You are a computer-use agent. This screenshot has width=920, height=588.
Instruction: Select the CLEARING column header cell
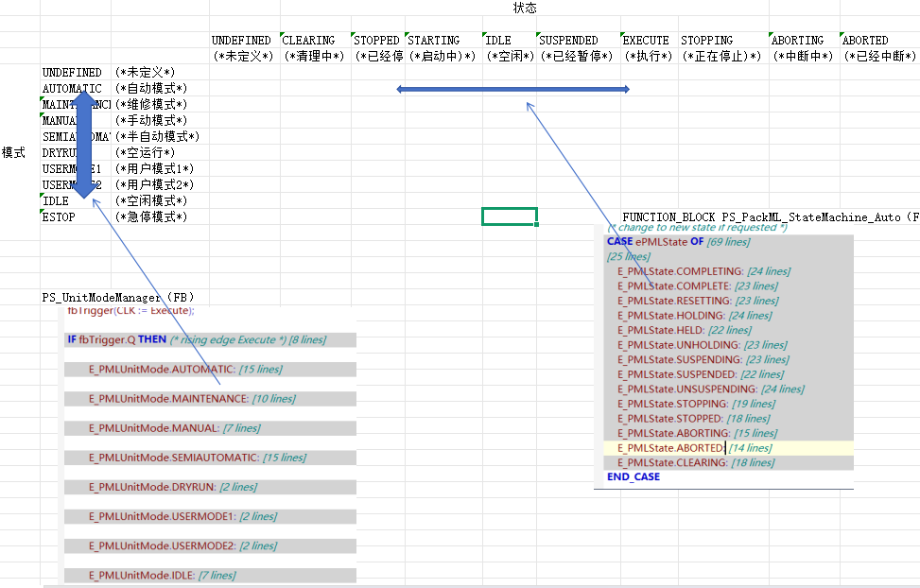pos(316,40)
